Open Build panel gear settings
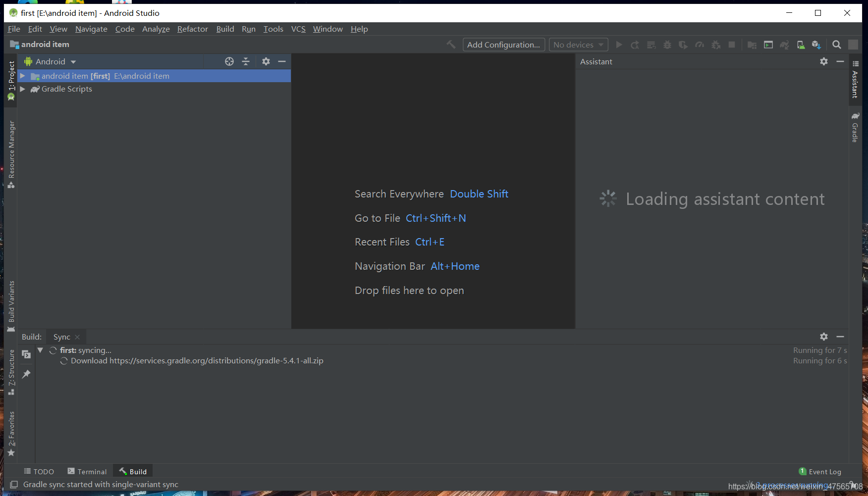868x496 pixels. (x=824, y=337)
